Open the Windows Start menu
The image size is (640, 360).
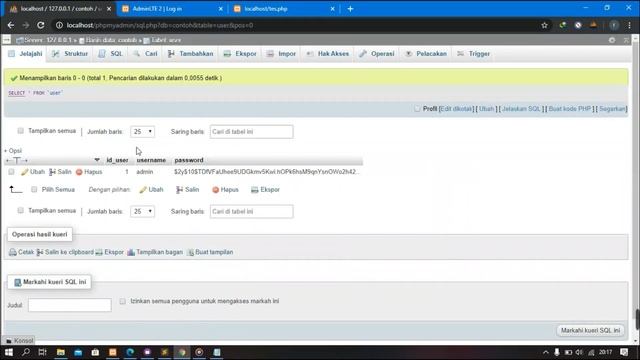tap(9, 352)
